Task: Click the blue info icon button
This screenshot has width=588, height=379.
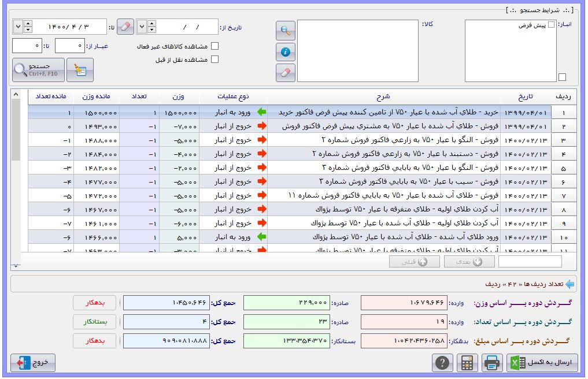Action: click(286, 52)
